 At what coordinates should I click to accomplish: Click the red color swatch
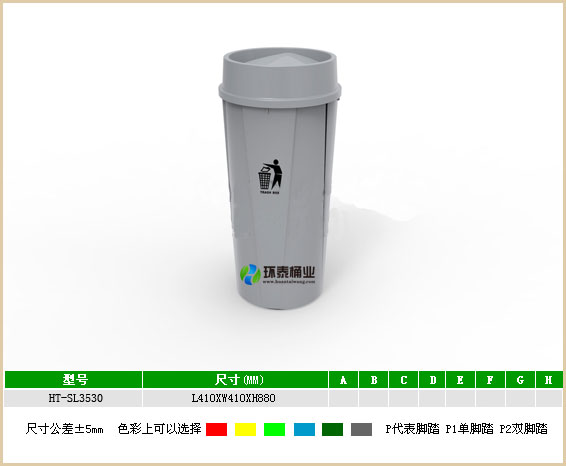pos(216,430)
